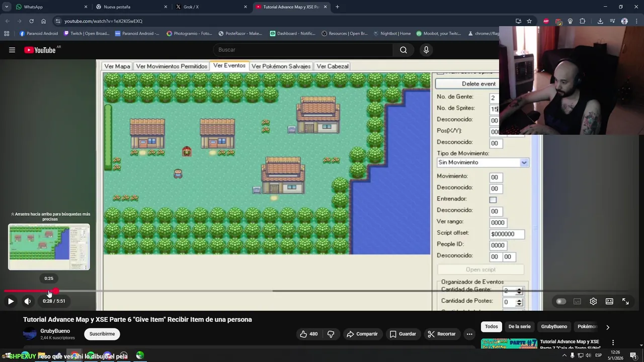Share the video via Compartir
This screenshot has width=644, height=362.
[x=362, y=334]
